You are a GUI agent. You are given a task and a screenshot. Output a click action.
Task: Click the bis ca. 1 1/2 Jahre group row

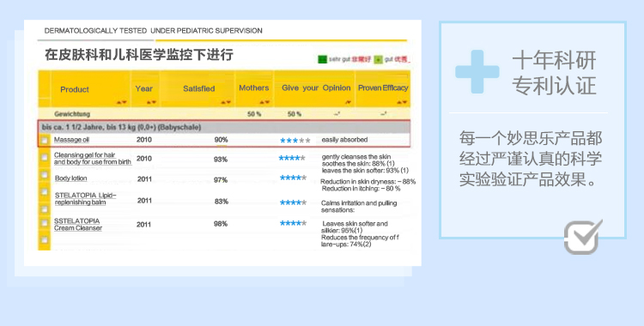pyautogui.click(x=224, y=127)
